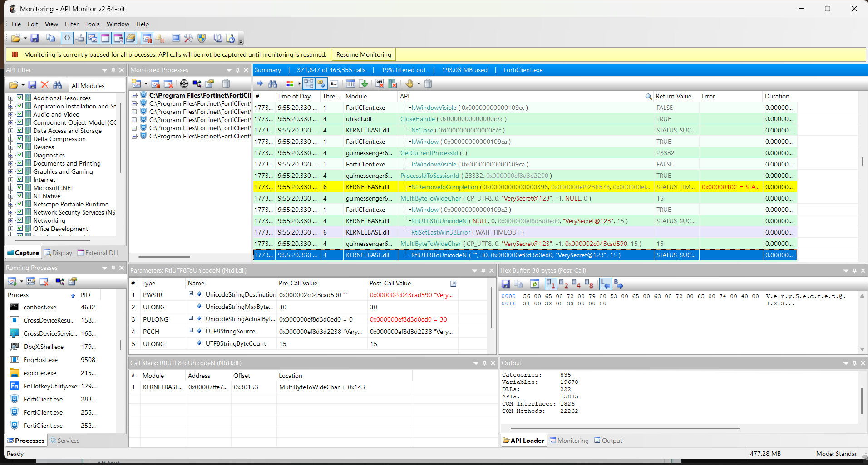Viewport: 868px width, 465px height.
Task: Toggle the call tree view icon
Action: pyautogui.click(x=309, y=83)
